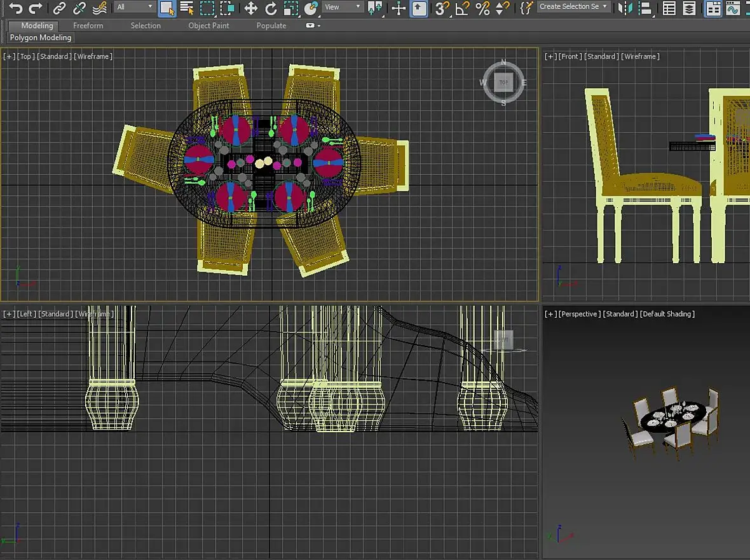Toggle Window/Crossing selection mode
Screen dimensions: 750x560
pyautogui.click(x=227, y=8)
